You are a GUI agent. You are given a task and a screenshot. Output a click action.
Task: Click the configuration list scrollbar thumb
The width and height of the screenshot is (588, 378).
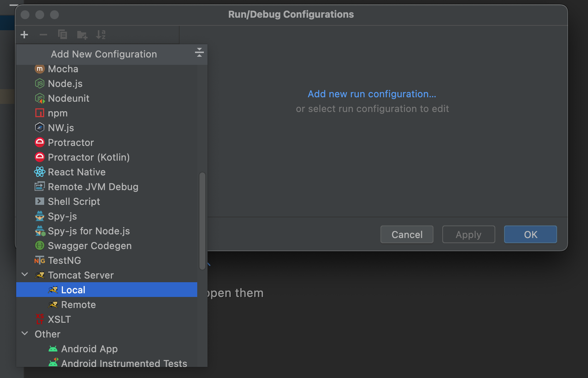point(202,221)
